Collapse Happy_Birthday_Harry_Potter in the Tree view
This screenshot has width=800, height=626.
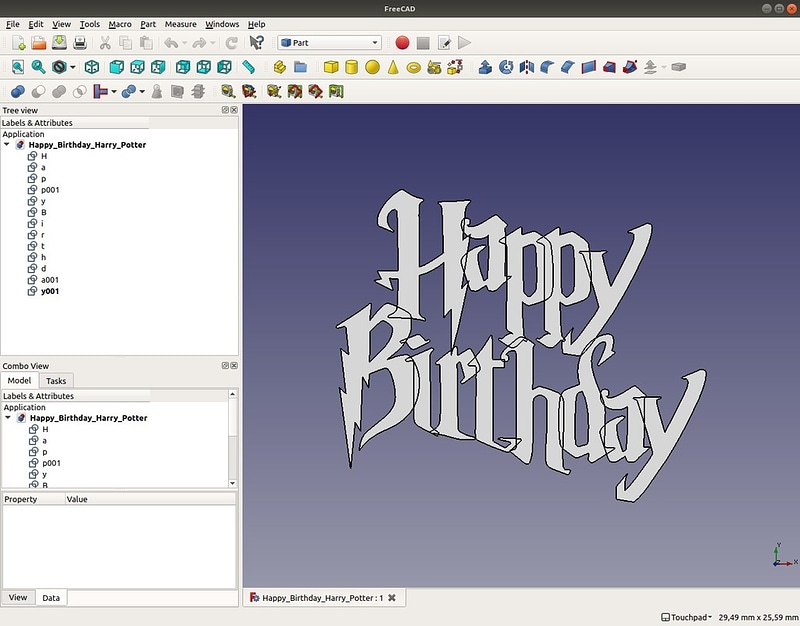7,145
